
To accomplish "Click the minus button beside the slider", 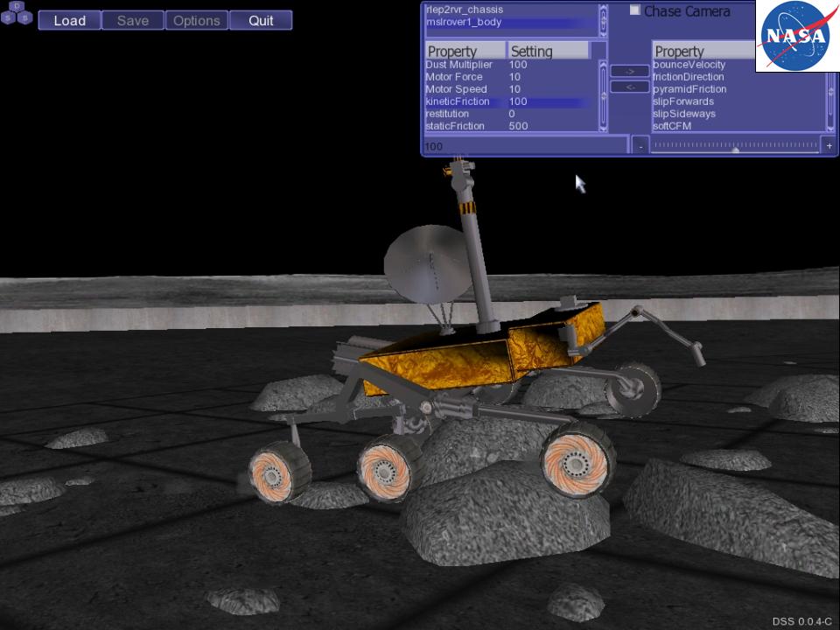I will coord(640,146).
